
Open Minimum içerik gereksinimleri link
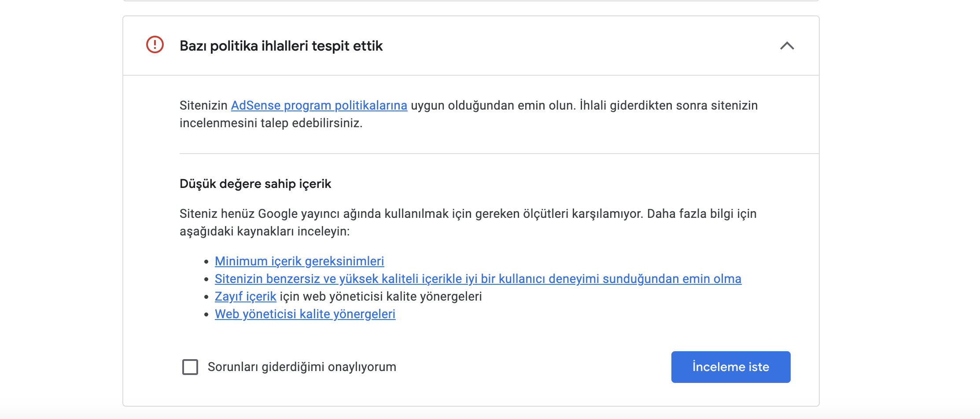pos(299,261)
